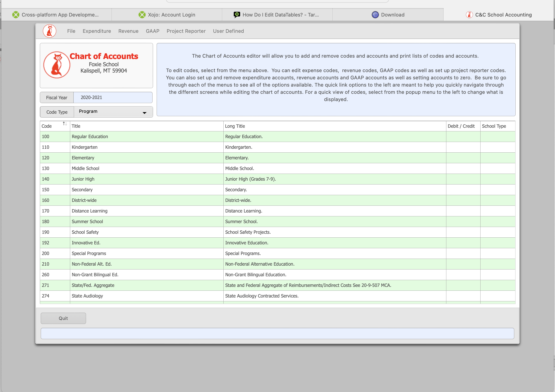Click the Xojo icon on Cross-platform App tab
Screen dimensions: 555x392
(16, 15)
